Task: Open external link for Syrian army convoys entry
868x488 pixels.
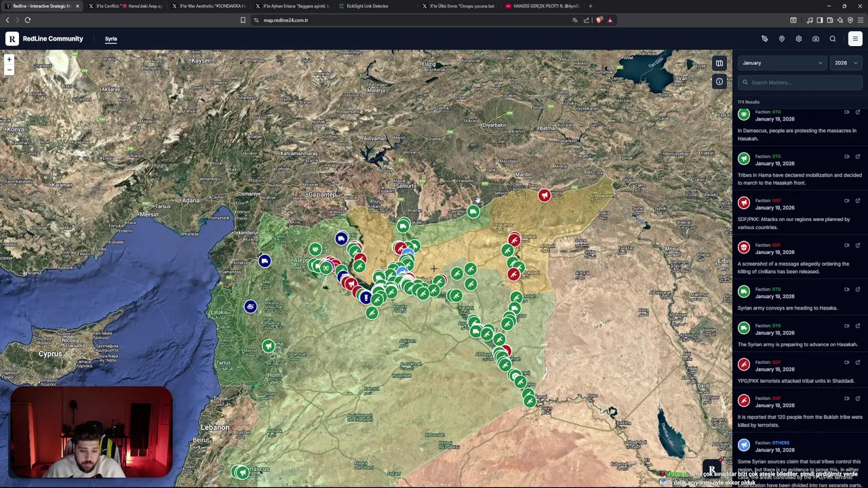Action: pos(858,289)
